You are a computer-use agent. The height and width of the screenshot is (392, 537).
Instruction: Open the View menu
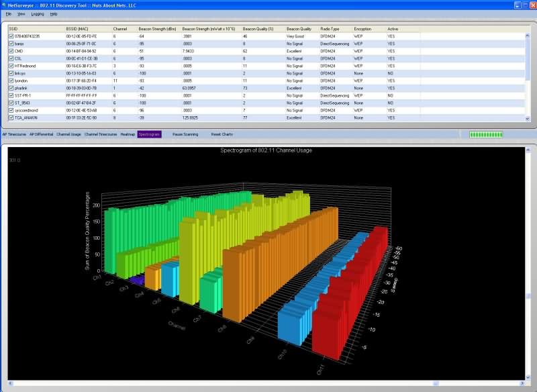point(21,15)
